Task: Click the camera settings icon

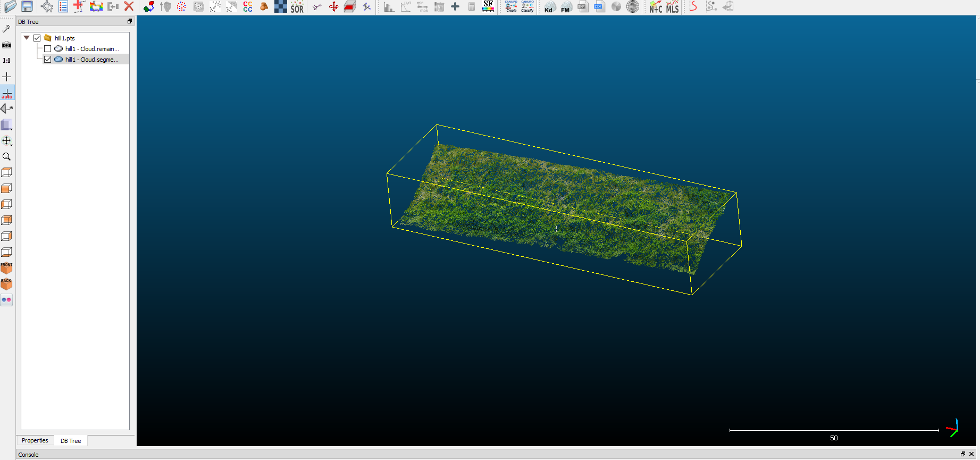Action: pyautogui.click(x=7, y=45)
